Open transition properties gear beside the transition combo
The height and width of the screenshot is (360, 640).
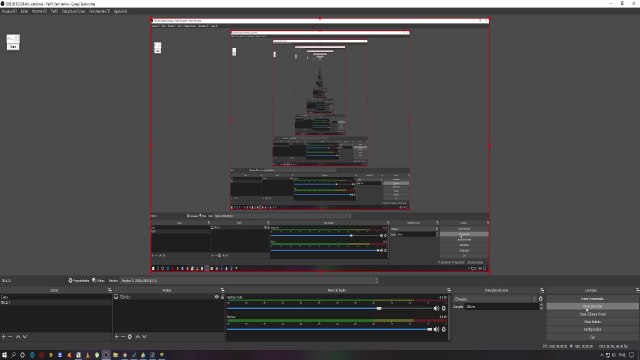[x=541, y=299]
